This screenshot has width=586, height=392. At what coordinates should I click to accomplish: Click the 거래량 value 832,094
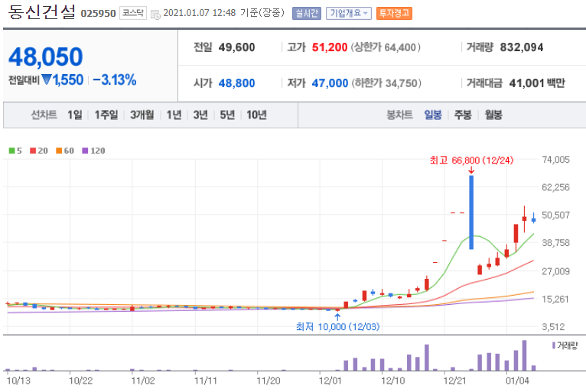point(522,47)
